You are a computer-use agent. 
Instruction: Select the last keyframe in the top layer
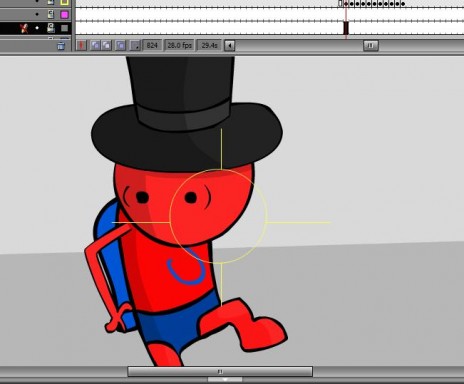(403, 4)
